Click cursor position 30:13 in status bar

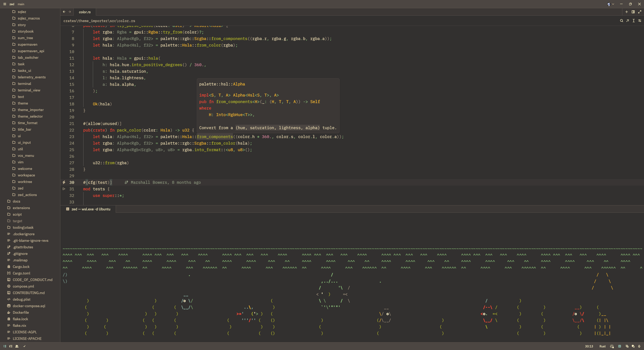tap(589, 346)
